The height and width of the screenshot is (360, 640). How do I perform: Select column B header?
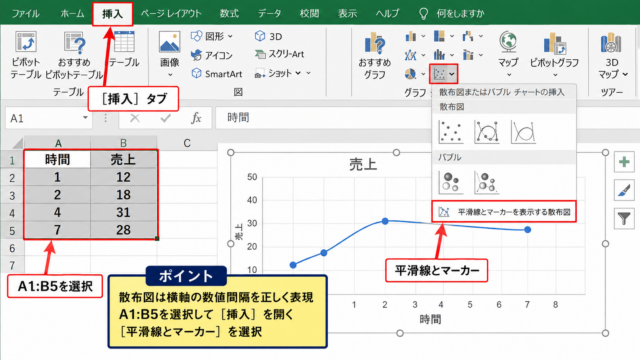[x=124, y=143]
